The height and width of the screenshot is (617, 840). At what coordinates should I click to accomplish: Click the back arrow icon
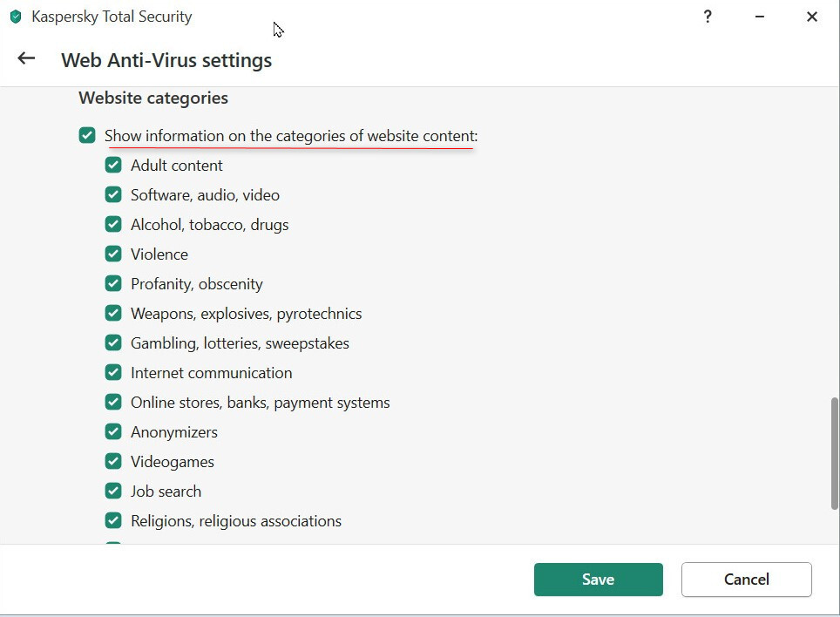(x=26, y=58)
